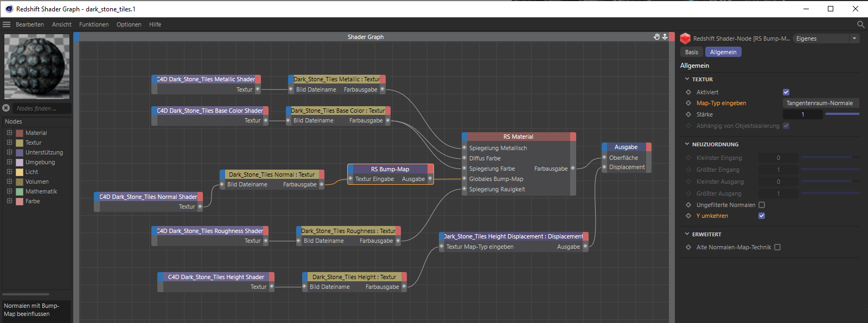Adjust the Stärke slider
Viewport: 868px width, 323px height.
(x=842, y=114)
